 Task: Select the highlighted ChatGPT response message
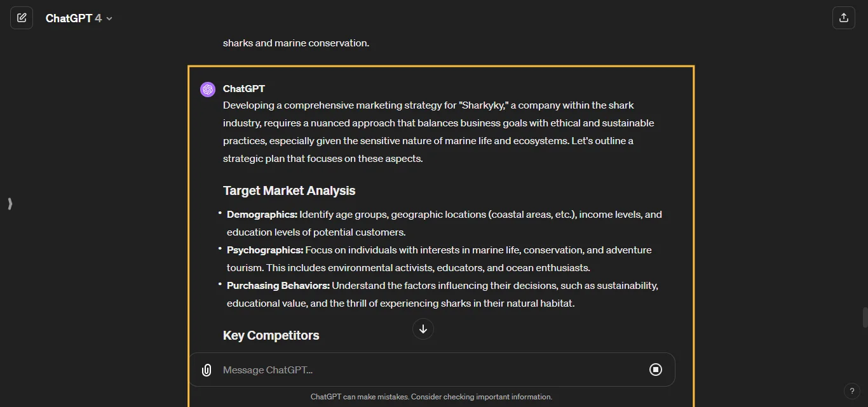[x=440, y=203]
